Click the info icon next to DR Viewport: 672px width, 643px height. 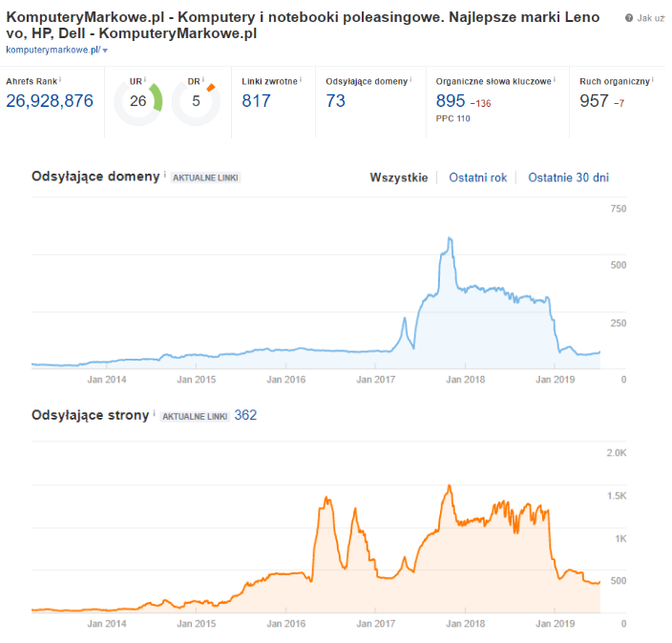click(203, 80)
